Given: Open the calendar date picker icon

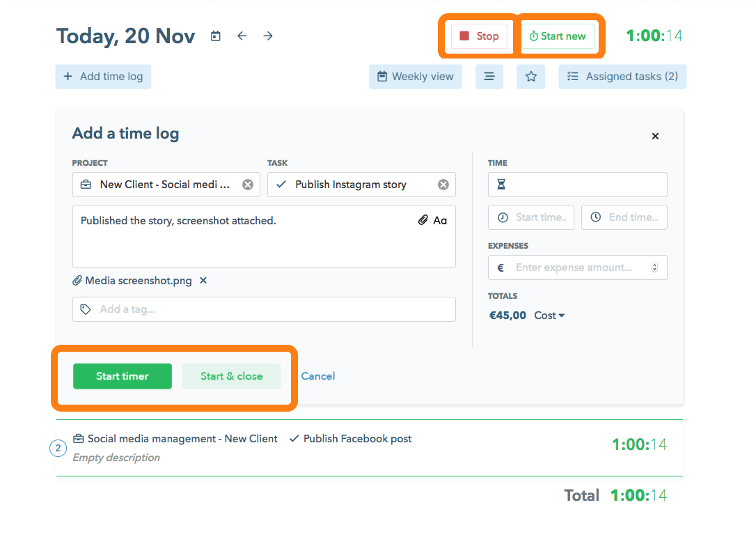Looking at the screenshot, I should 216,36.
